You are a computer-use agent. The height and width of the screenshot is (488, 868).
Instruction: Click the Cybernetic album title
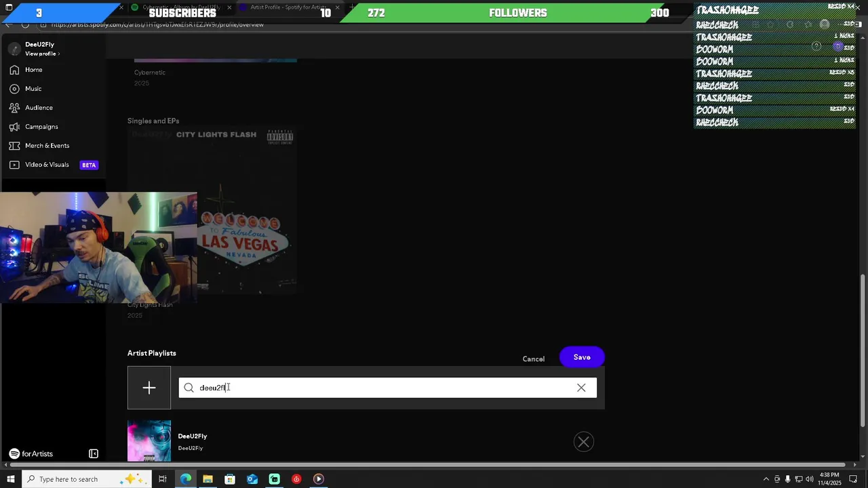(150, 73)
